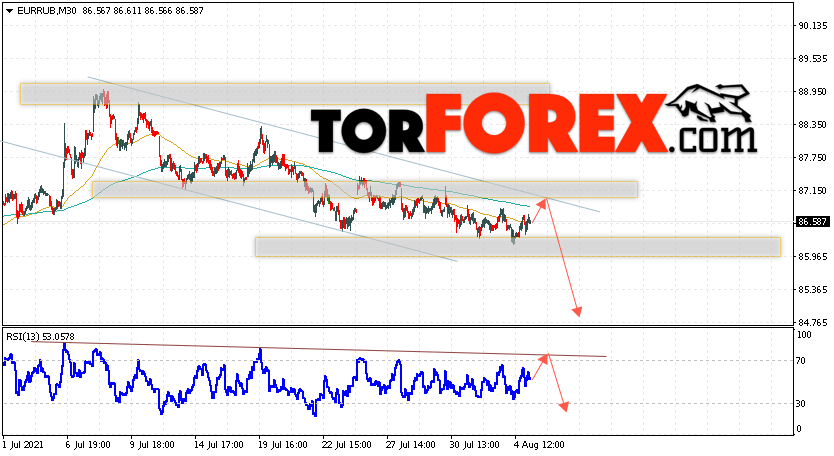Select the EURRUB,M30 symbol label
The height and width of the screenshot is (456, 834).
(x=48, y=11)
